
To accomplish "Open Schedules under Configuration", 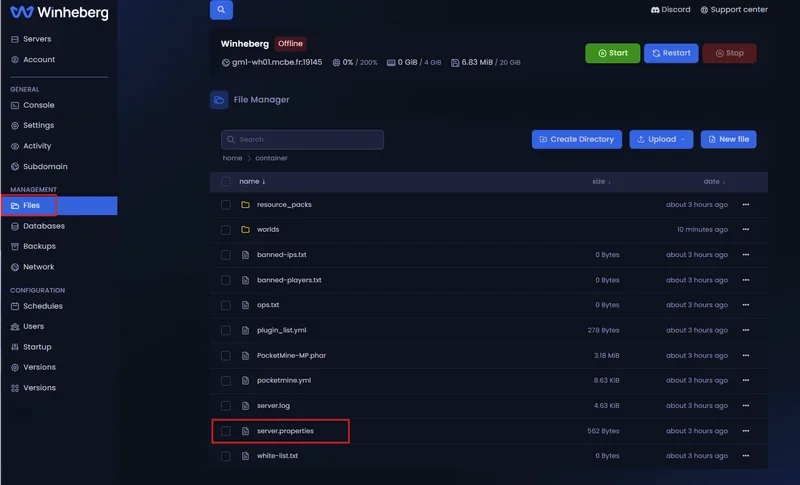I will pos(37,306).
